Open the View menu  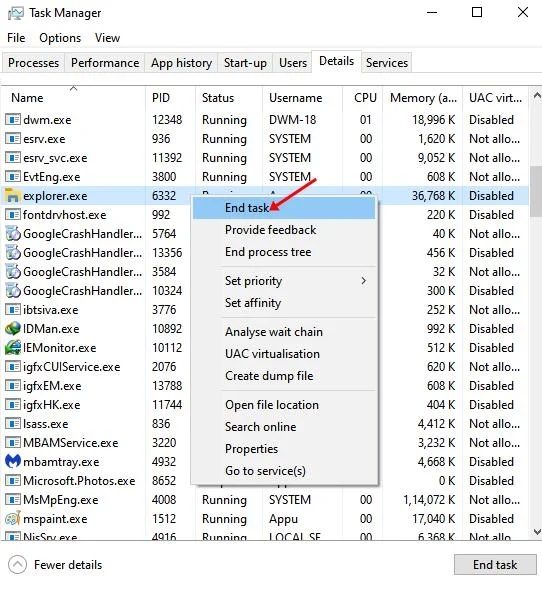[x=107, y=38]
